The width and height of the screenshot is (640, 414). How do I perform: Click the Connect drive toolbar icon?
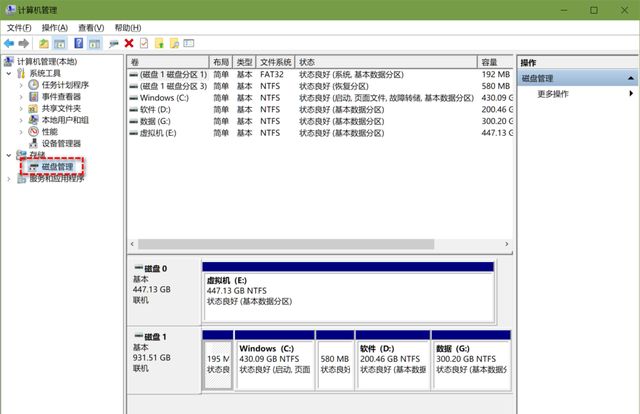click(114, 43)
